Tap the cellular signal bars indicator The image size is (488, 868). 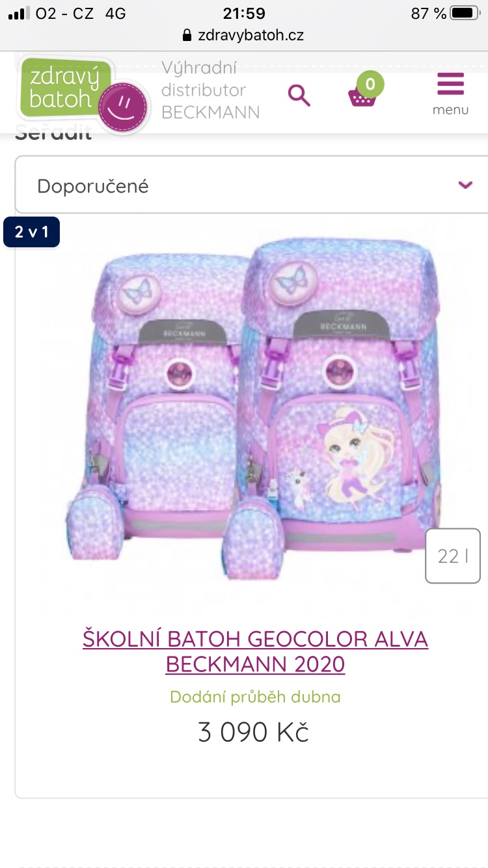(20, 13)
